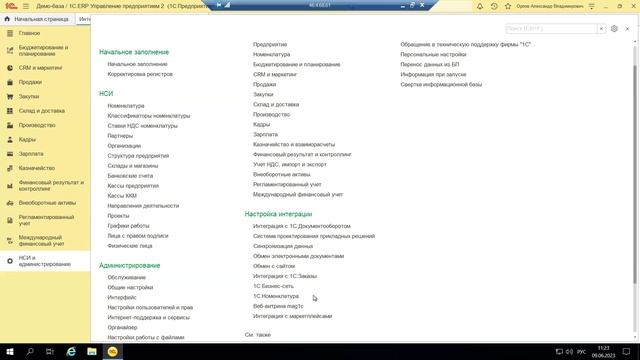Open Банковские счета link

[130, 176]
